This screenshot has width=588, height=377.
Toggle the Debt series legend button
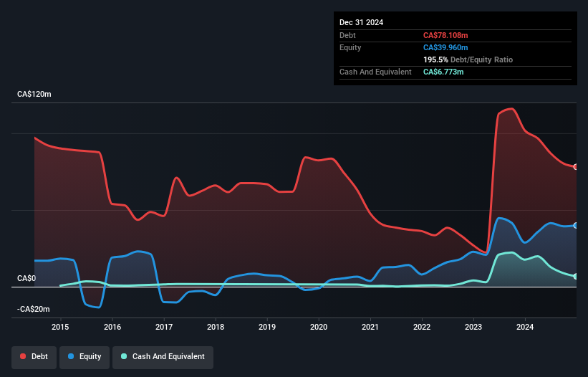(x=34, y=356)
